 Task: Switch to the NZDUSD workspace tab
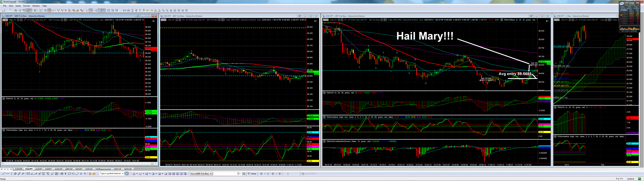(x=128, y=169)
